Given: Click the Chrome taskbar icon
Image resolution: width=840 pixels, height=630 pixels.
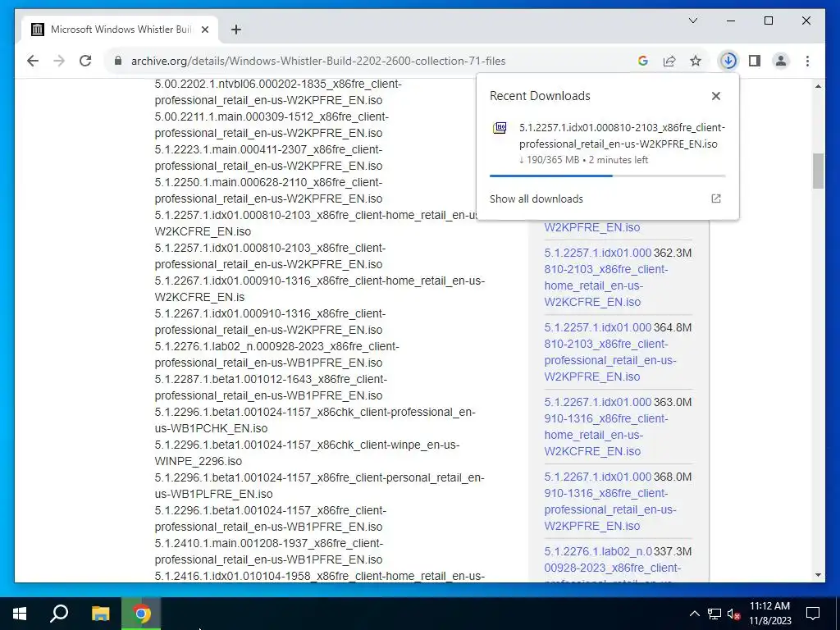Looking at the screenshot, I should tap(141, 614).
